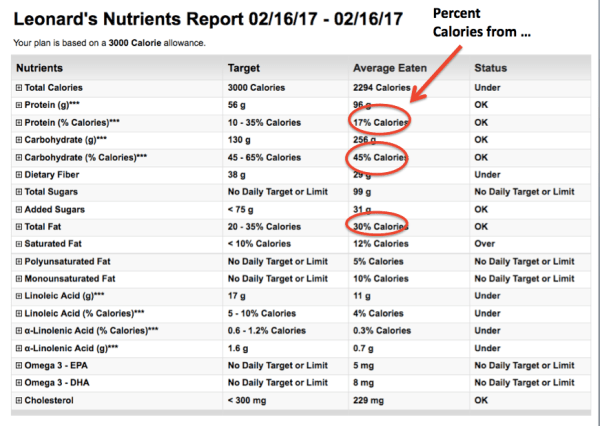Screen dimensions: 600x426
Task: Expand the Omega 3 - DHA row
Action: 19,382
